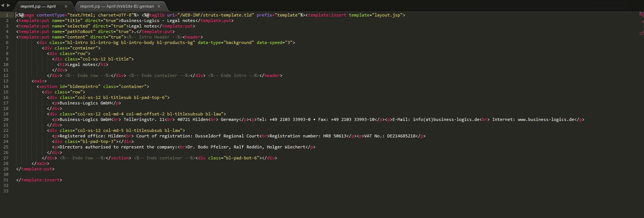Click the name "Holger Wiechert"

coord(286,147)
